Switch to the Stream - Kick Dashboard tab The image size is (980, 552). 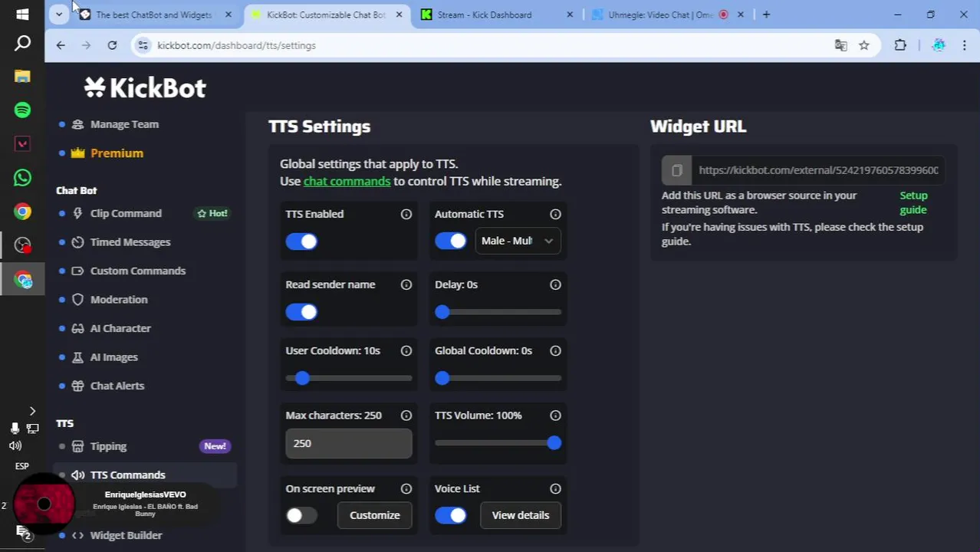pyautogui.click(x=497, y=15)
